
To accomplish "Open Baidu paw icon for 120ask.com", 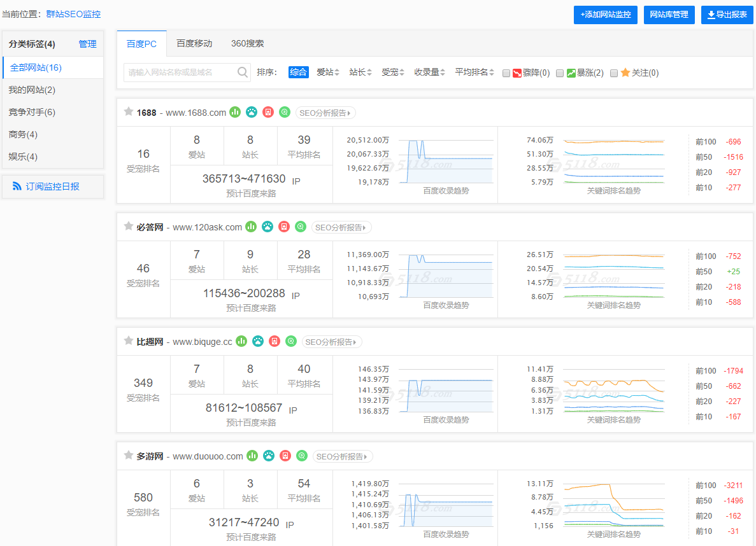I will [x=267, y=226].
